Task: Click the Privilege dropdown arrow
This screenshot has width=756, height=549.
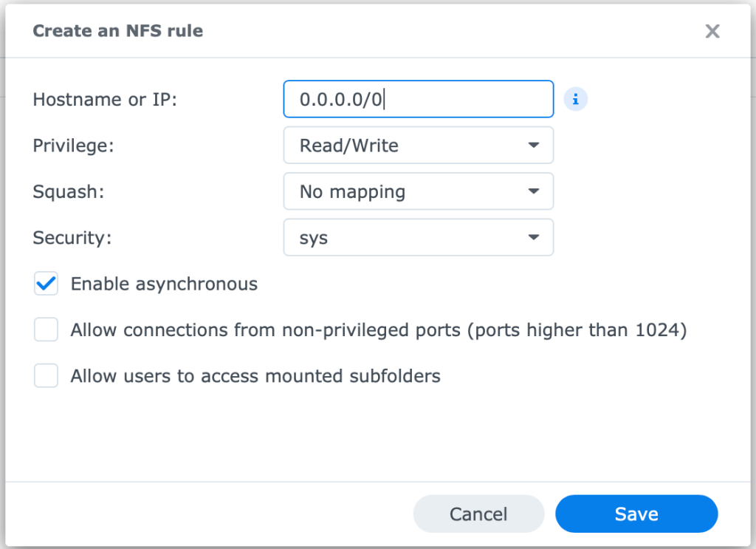Action: click(x=534, y=146)
